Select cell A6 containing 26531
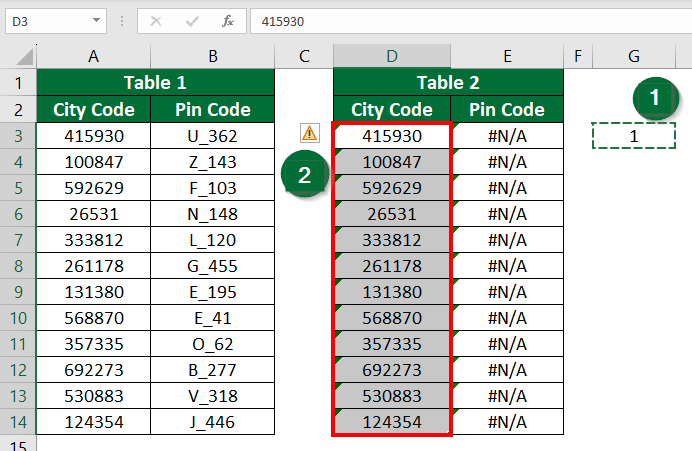This screenshot has height=451, width=692. 94,214
